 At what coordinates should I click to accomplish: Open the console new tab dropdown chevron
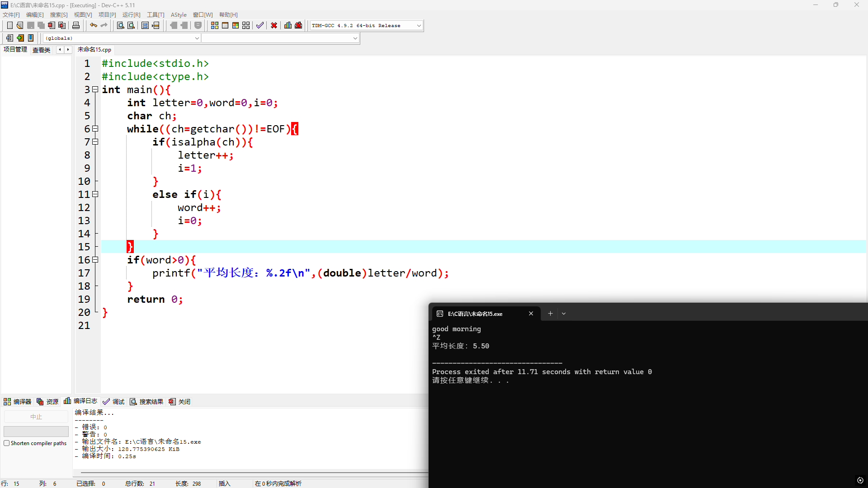click(564, 314)
